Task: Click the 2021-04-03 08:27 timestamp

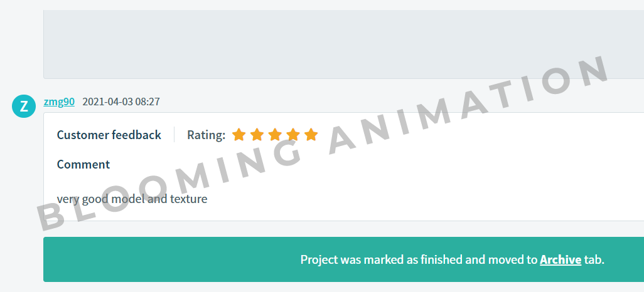Action: pyautogui.click(x=121, y=102)
